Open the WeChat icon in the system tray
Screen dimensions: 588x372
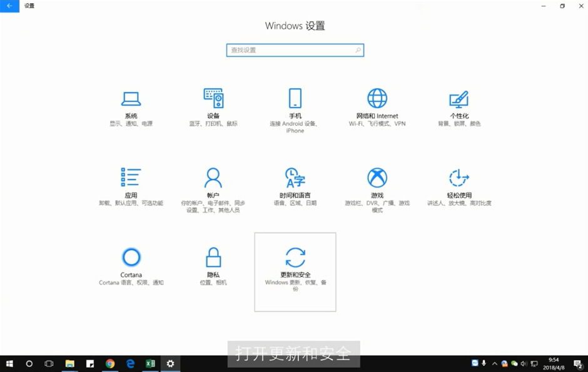(514, 363)
